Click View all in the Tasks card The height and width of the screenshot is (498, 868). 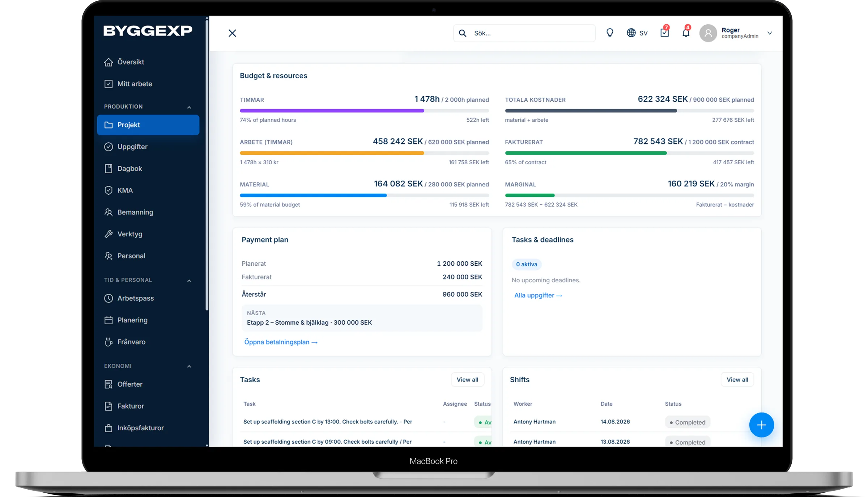(x=467, y=380)
